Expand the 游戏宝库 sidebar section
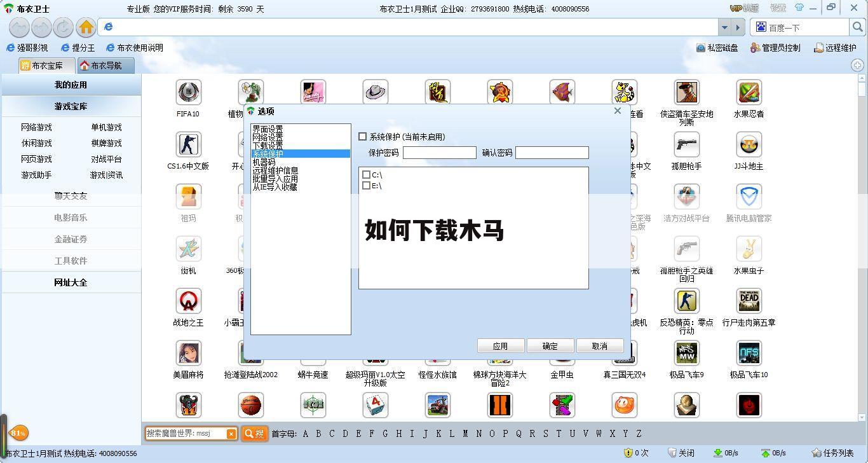The height and width of the screenshot is (463, 868). (71, 106)
